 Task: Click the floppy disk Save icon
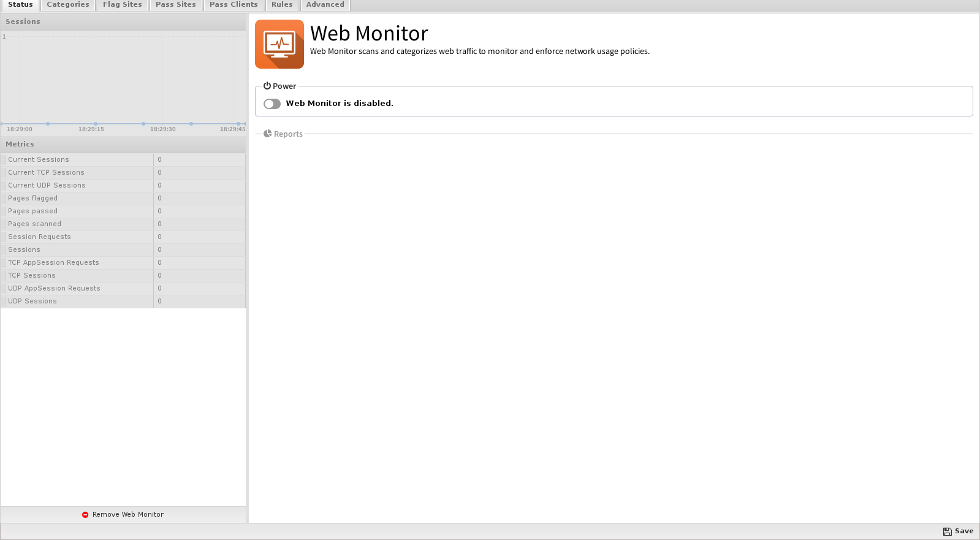[x=947, y=531]
